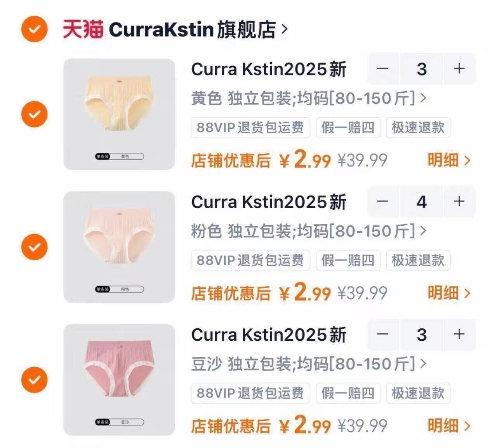
Task: Open the yellow underwear product thumbnail
Action: coord(119,114)
